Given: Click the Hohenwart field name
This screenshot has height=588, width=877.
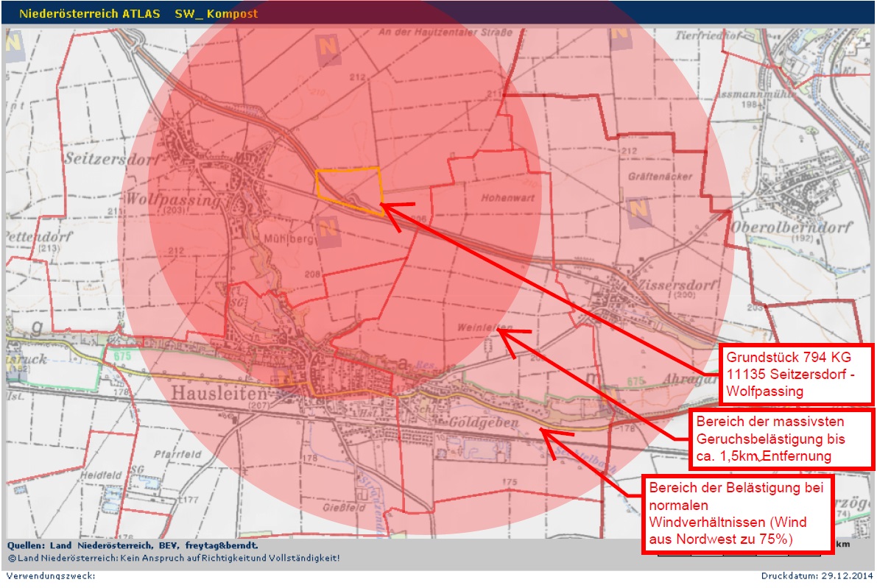Looking at the screenshot, I should click(x=508, y=198).
